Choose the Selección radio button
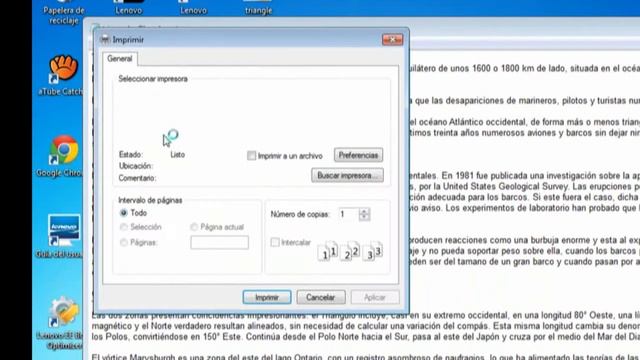Image resolution: width=640 pixels, height=360 pixels. coord(123,227)
